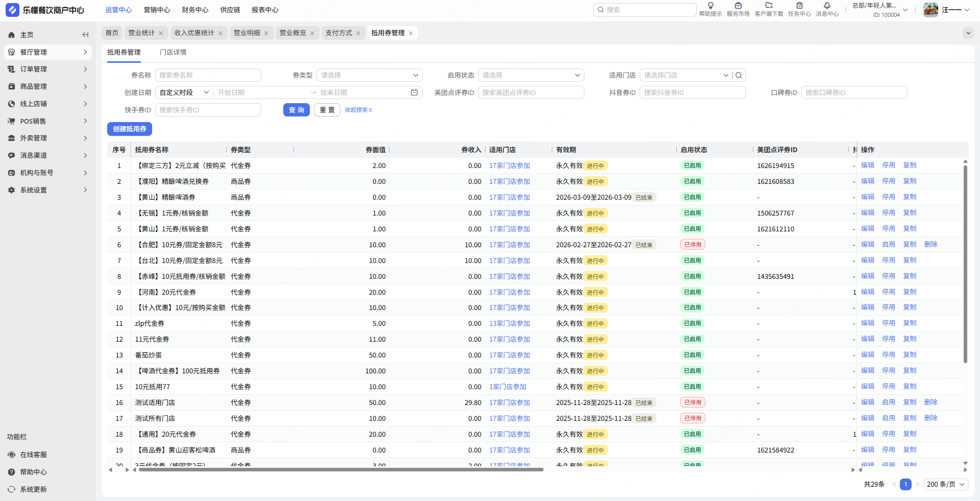The height and width of the screenshot is (501, 980).
Task: Open the 服务市场 icon in header
Action: tap(738, 6)
